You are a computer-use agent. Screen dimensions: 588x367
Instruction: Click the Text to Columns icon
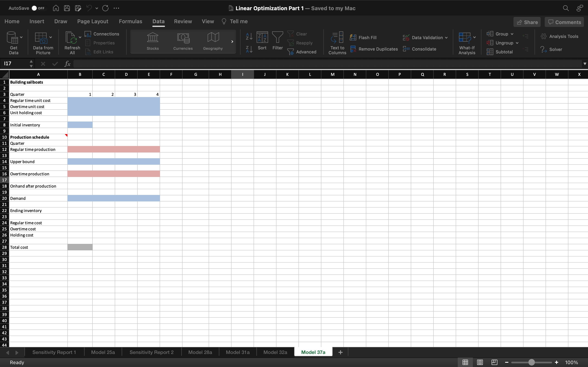click(337, 38)
